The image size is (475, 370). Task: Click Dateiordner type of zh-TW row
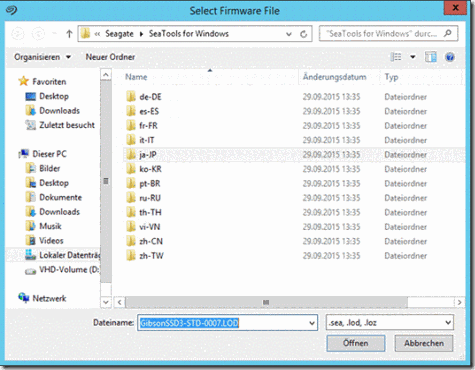pyautogui.click(x=406, y=256)
